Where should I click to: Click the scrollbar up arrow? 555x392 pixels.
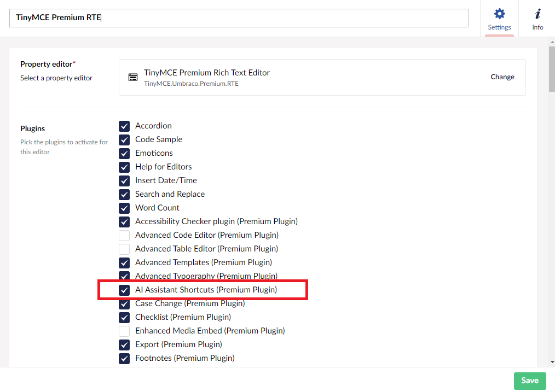coord(552,42)
